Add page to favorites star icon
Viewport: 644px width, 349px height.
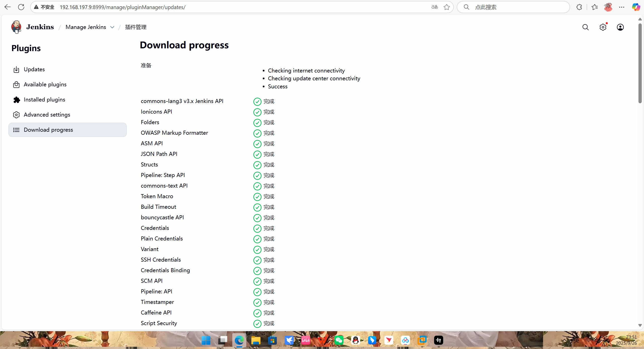click(x=447, y=7)
